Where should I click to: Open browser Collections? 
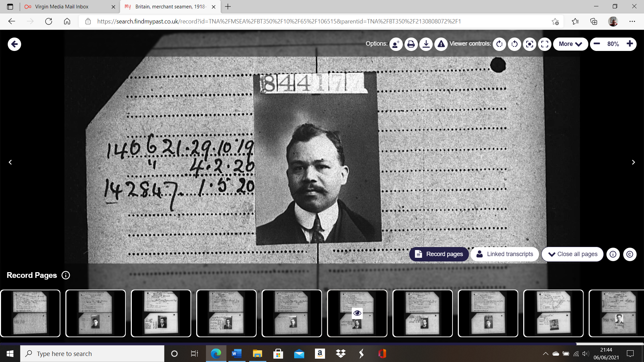(594, 21)
